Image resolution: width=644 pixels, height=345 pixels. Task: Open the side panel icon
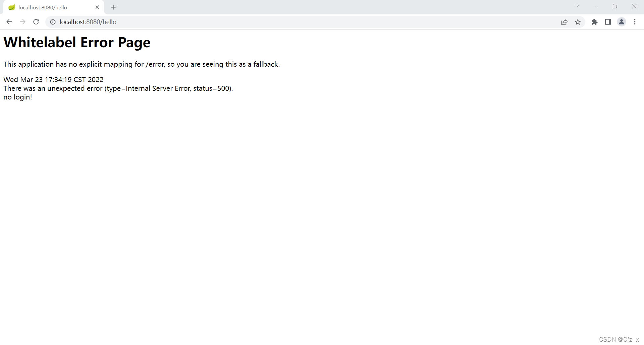tap(608, 22)
